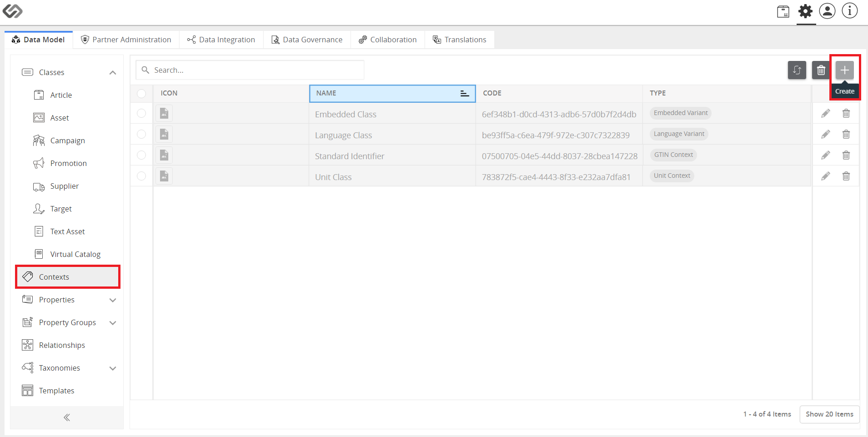Delete the Unit Class row
This screenshot has height=437, width=868.
(x=846, y=176)
